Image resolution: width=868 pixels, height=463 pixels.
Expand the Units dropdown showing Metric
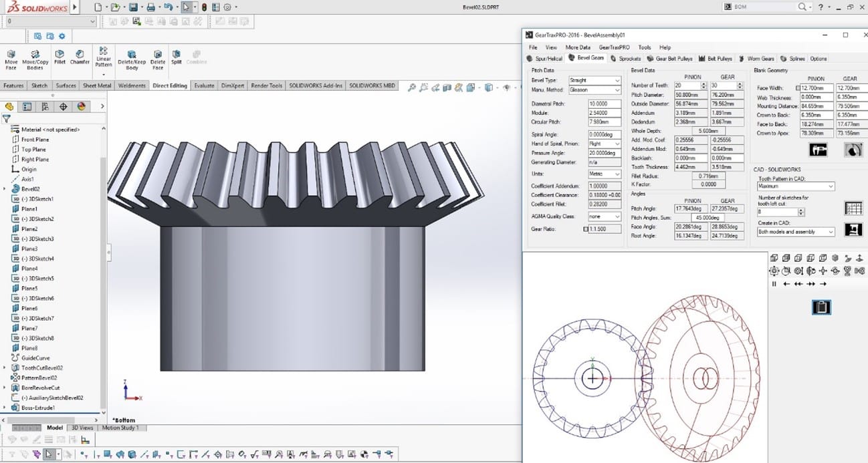[604, 174]
